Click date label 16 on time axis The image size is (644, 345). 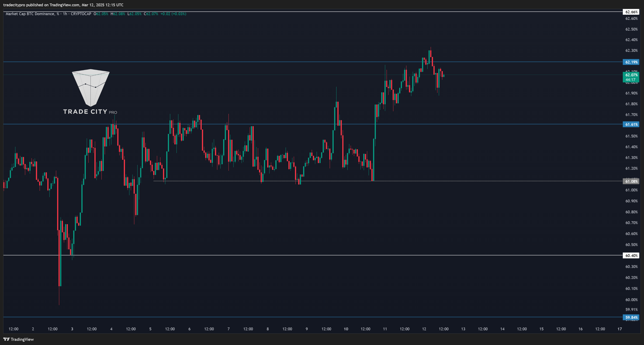coord(581,329)
